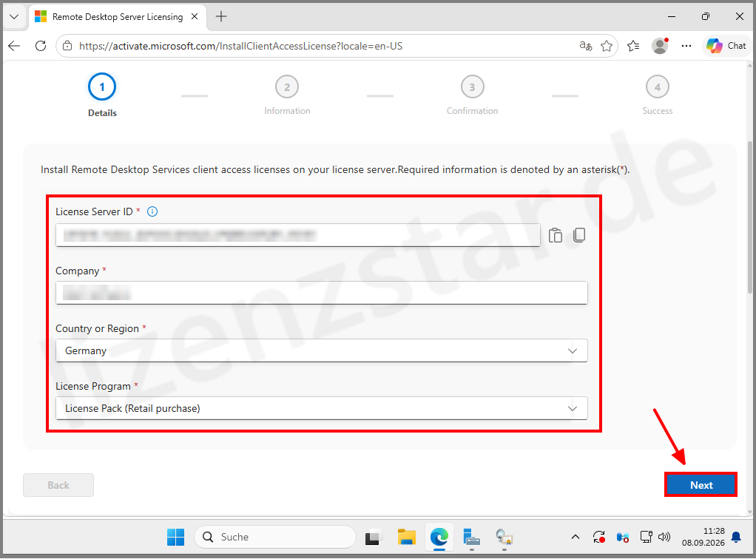
Task: Open the Windows Start menu
Action: tap(175, 537)
